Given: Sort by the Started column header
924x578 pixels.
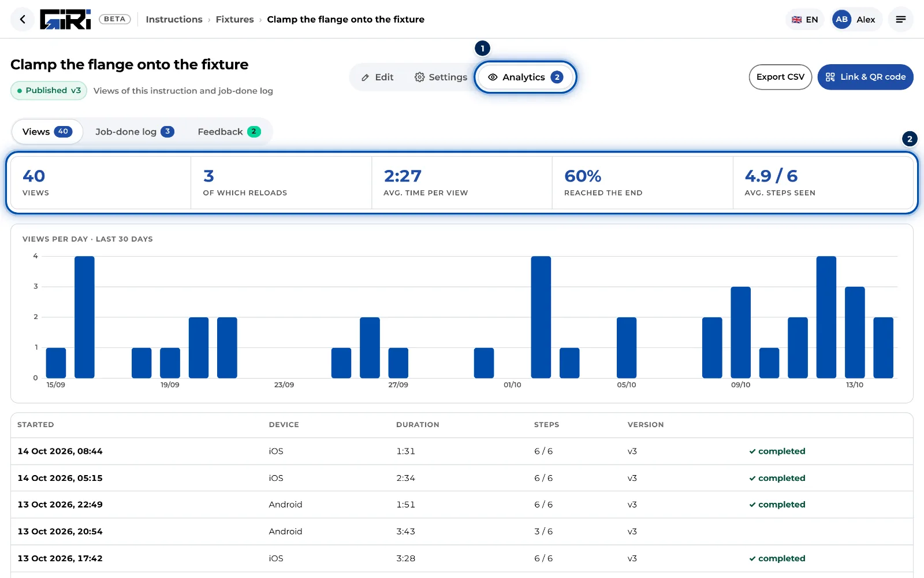Looking at the screenshot, I should 36,425.
